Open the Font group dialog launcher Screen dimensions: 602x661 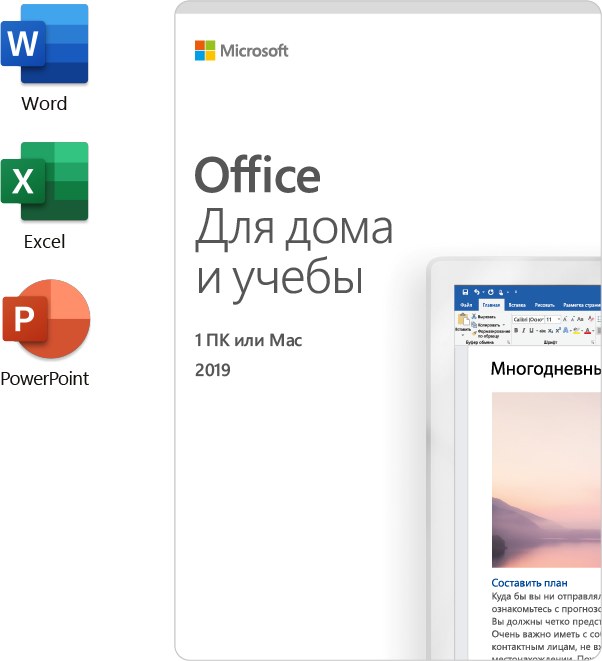pyautogui.click(x=592, y=342)
